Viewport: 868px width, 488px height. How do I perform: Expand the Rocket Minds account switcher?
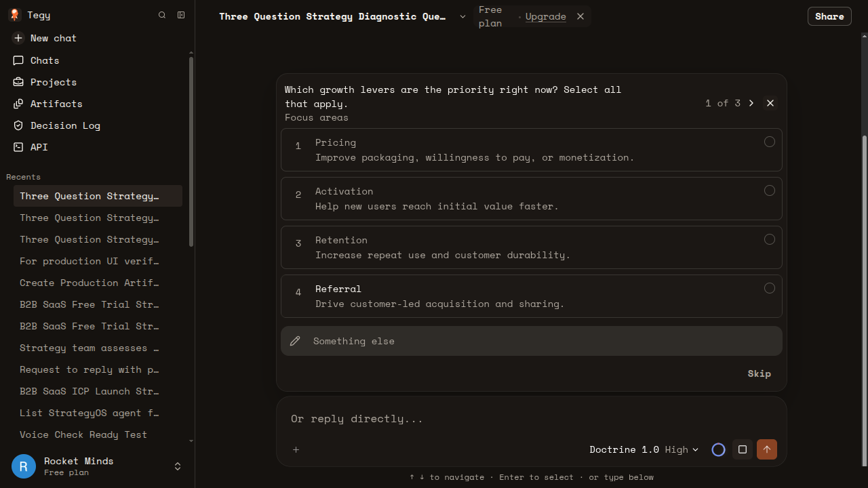(178, 466)
